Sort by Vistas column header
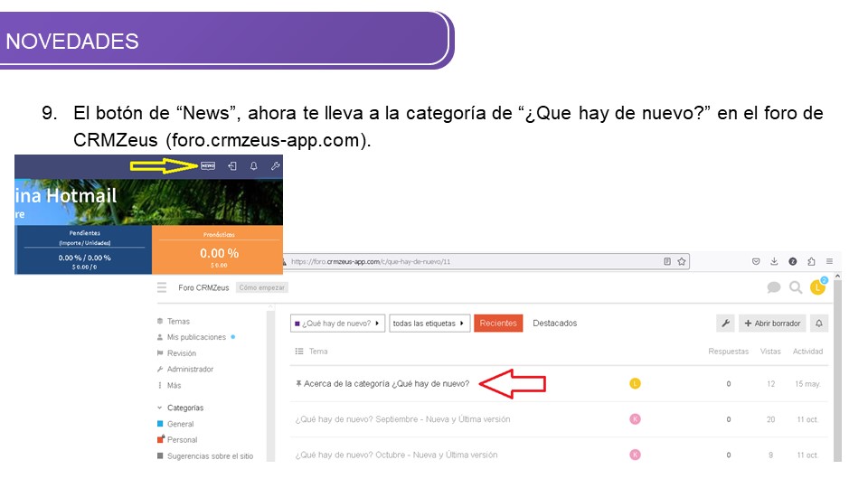Viewport: 868px width, 488px height. tap(770, 352)
